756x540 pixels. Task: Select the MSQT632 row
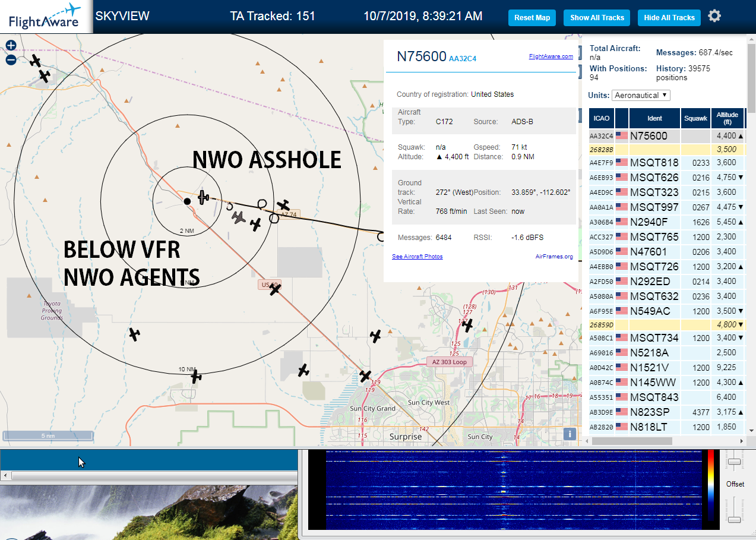[667, 296]
